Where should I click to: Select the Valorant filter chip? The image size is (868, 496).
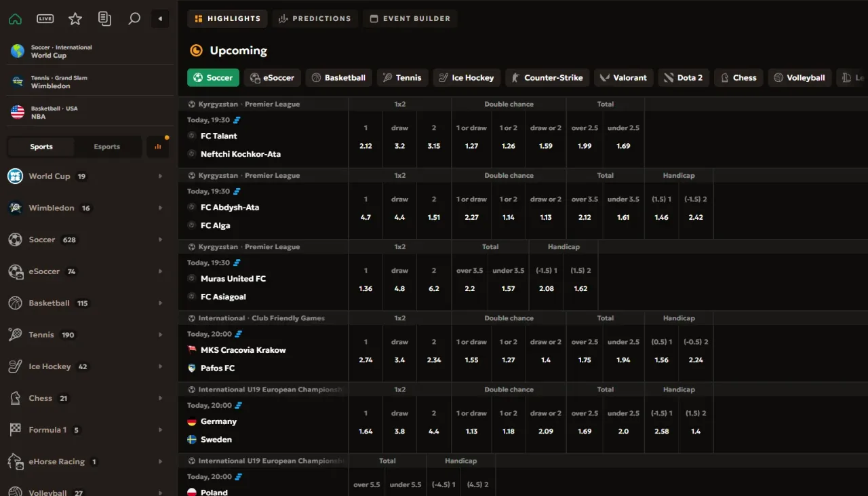[x=624, y=77]
